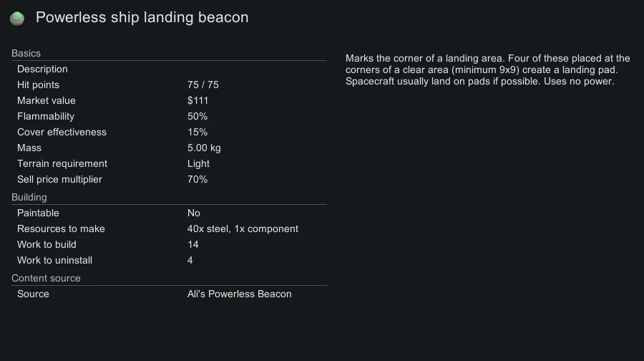Click the Building section header
This screenshot has width=644, height=361.
pyautogui.click(x=29, y=198)
